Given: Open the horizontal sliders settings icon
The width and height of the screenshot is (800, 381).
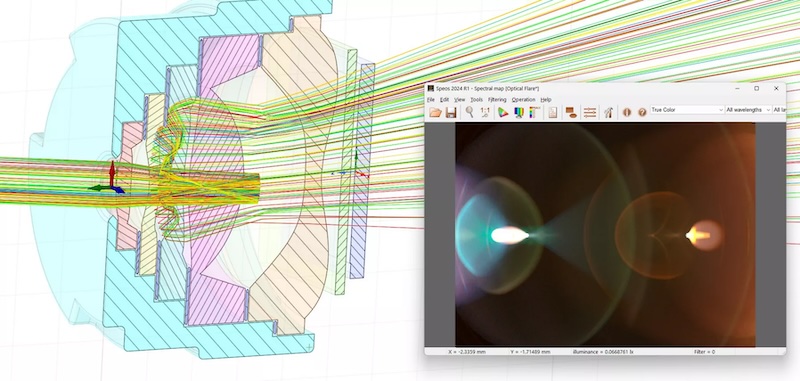Looking at the screenshot, I should point(590,112).
